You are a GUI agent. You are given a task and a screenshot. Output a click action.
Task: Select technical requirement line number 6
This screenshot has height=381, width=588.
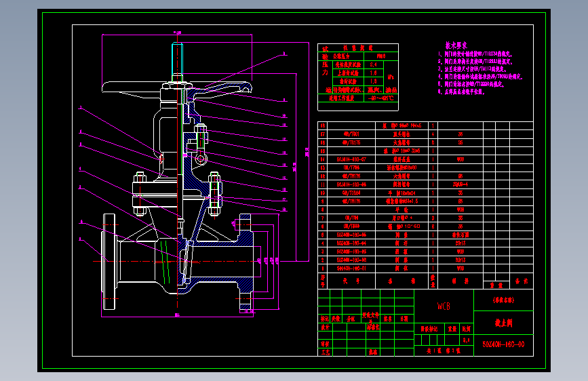click(x=461, y=92)
